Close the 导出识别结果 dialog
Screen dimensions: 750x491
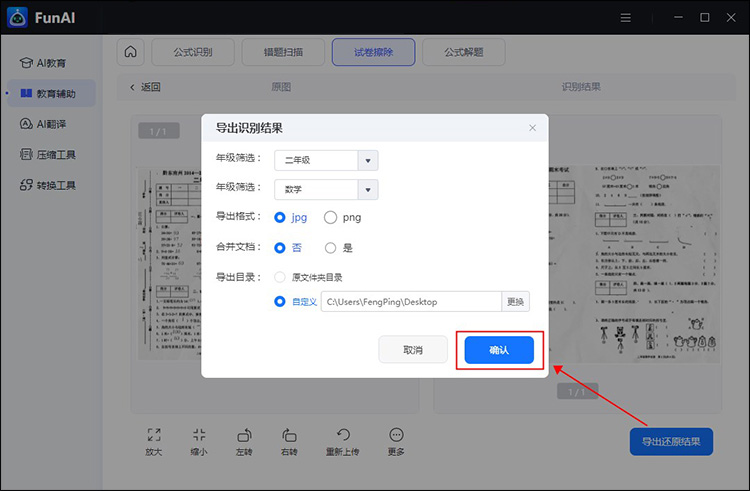(x=532, y=128)
